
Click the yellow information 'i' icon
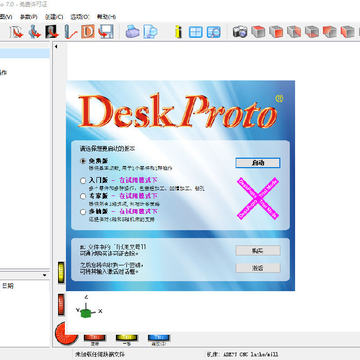pos(178,32)
